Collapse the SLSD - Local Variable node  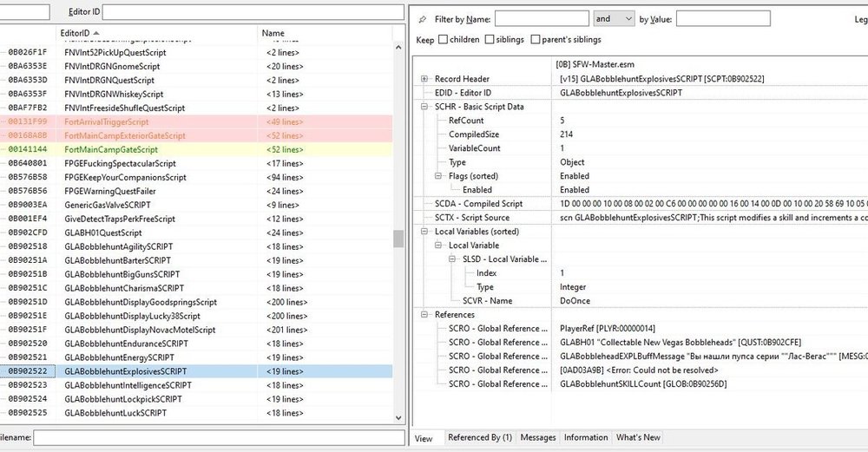[452, 259]
